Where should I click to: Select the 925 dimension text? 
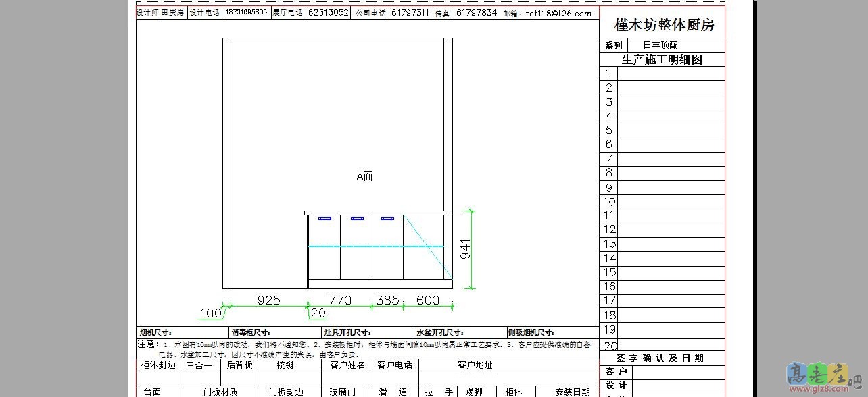268,300
